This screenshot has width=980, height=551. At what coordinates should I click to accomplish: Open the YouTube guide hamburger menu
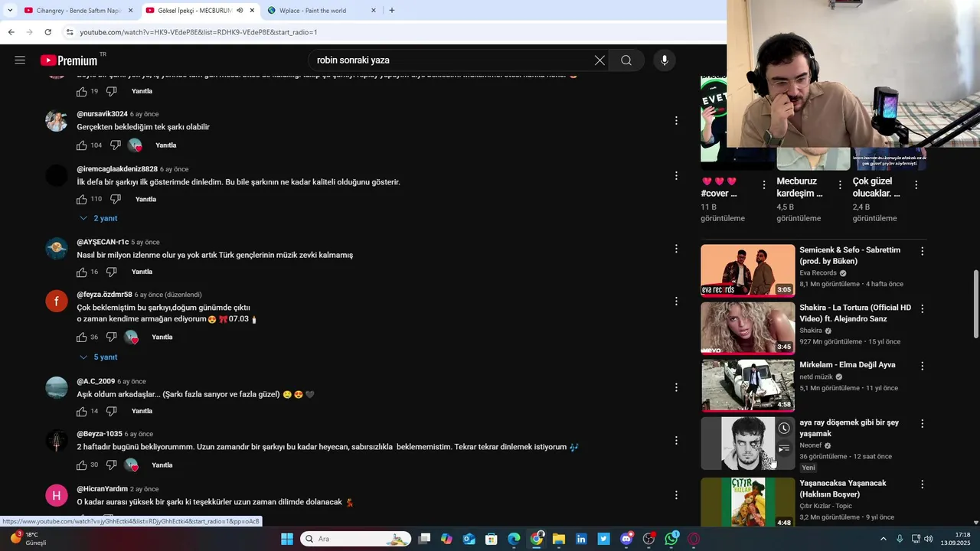20,60
